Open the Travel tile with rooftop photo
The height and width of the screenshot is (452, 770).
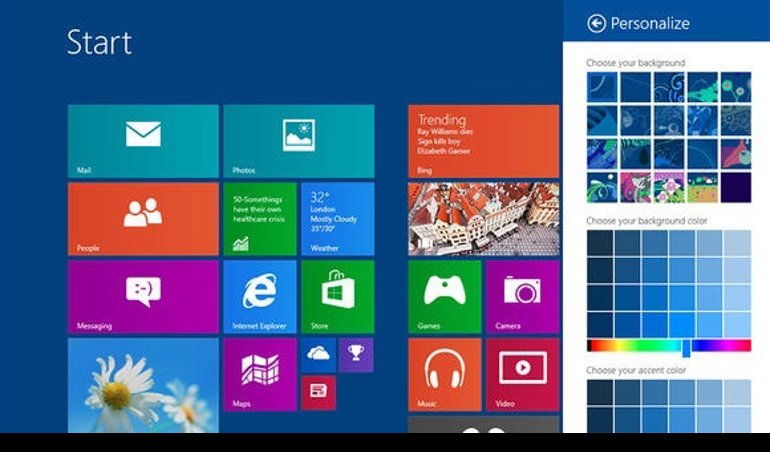(x=484, y=219)
